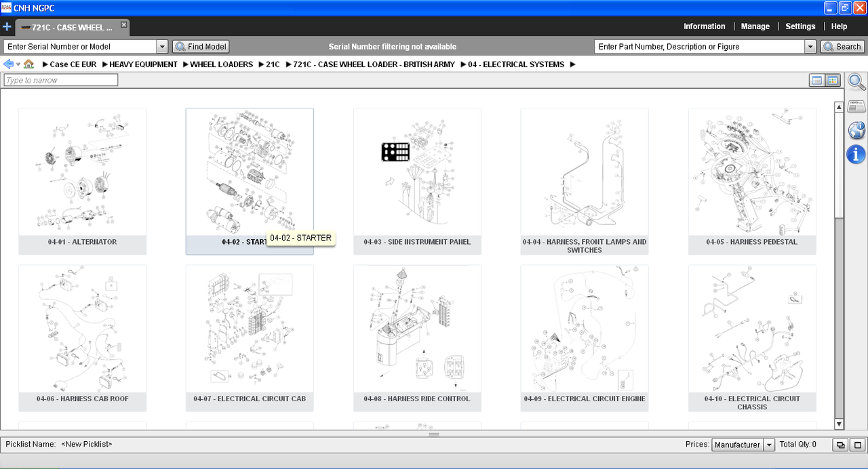This screenshot has width=868, height=469.
Task: Click the scrollbar down arrow
Action: 839,424
